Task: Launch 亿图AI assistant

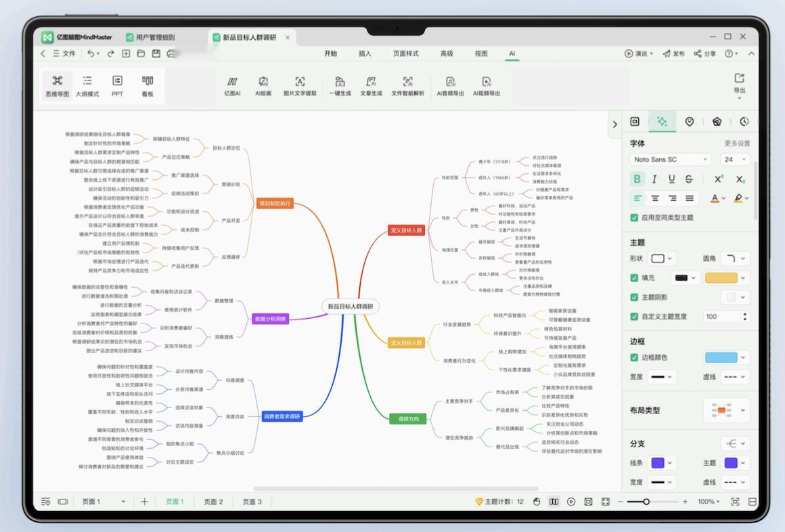Action: coord(232,86)
